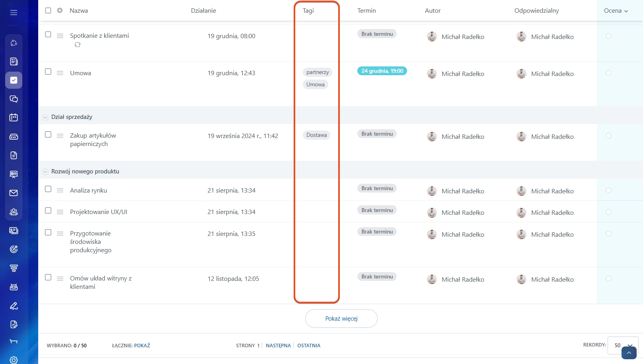Viewport: 643px width, 364px height.
Task: Click the partnerzy tag on the Umowa task
Action: click(318, 72)
